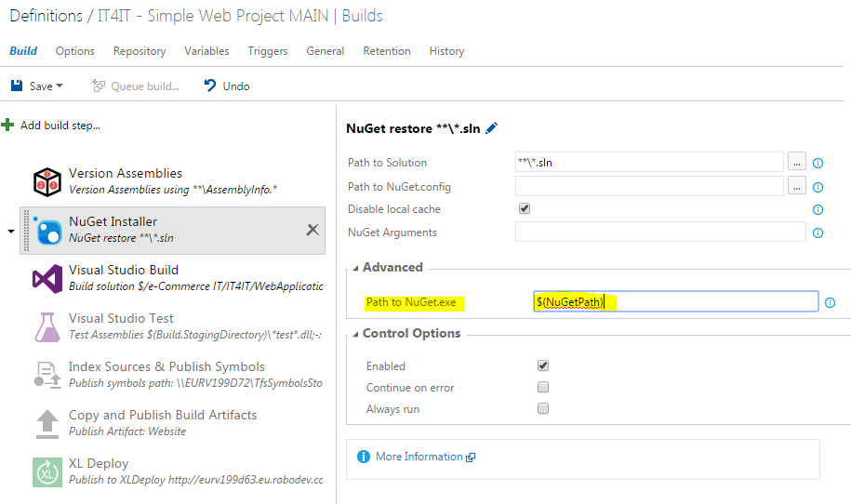Open the Retention tab
The image size is (851, 504).
[387, 51]
